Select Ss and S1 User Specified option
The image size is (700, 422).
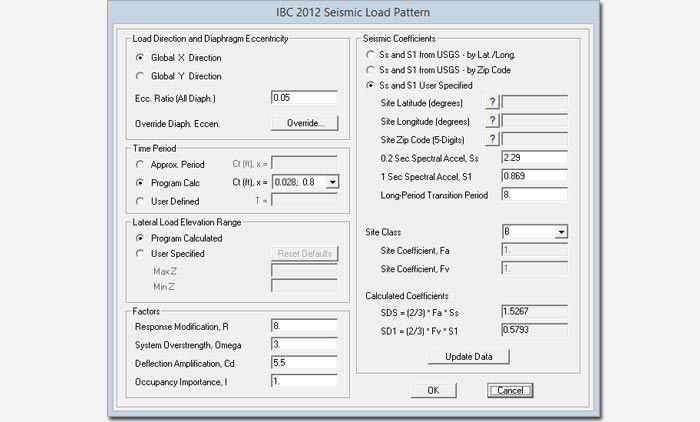pyautogui.click(x=370, y=85)
